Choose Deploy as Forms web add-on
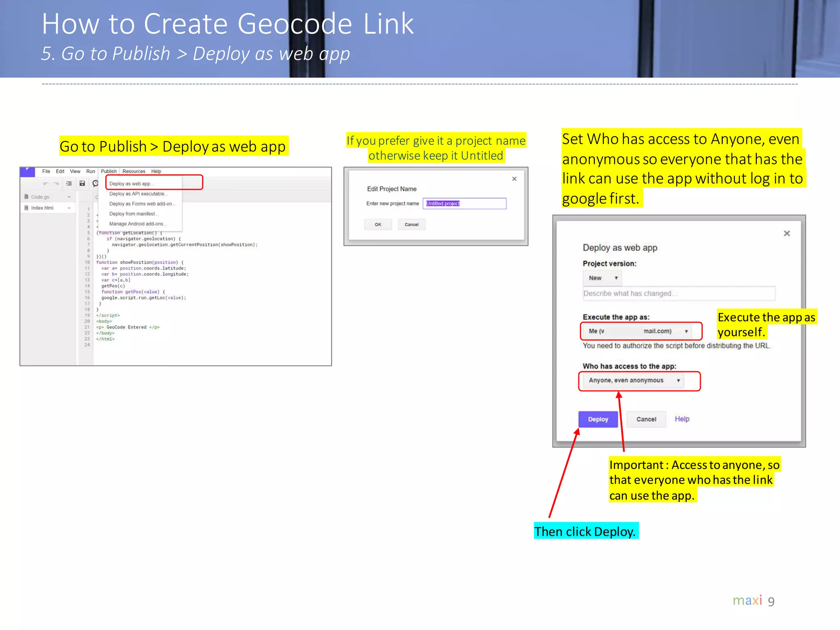The image size is (840, 630). (143, 204)
